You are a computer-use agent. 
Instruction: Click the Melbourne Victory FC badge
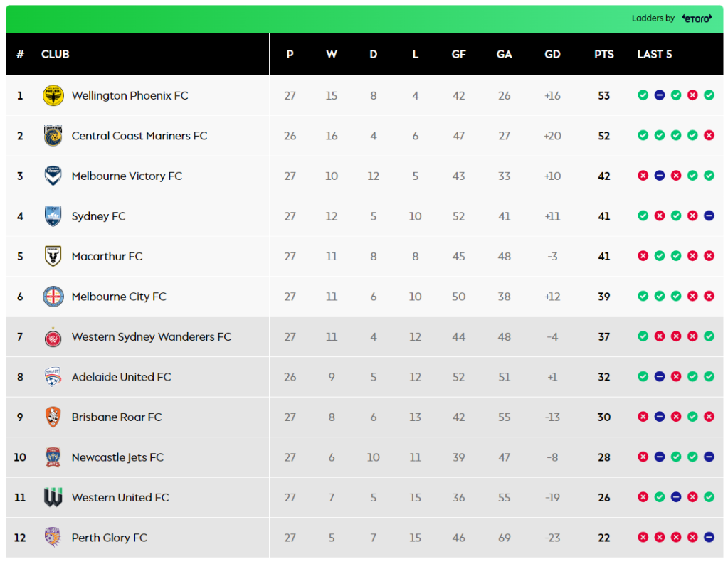pos(53,176)
